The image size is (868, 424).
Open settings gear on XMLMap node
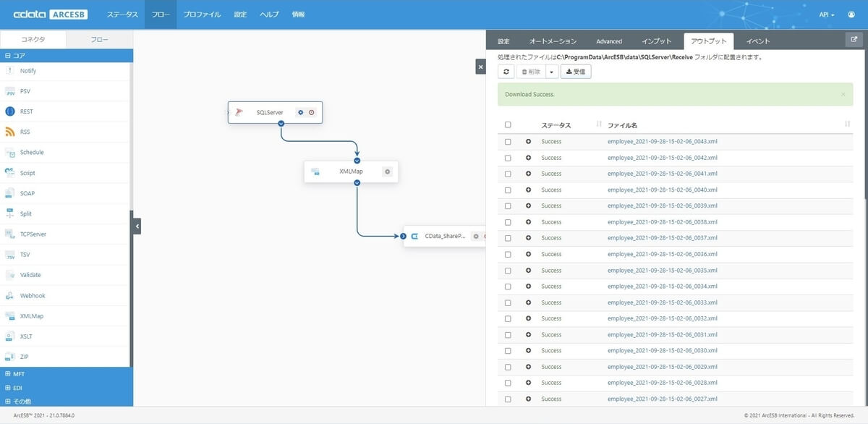pos(388,171)
